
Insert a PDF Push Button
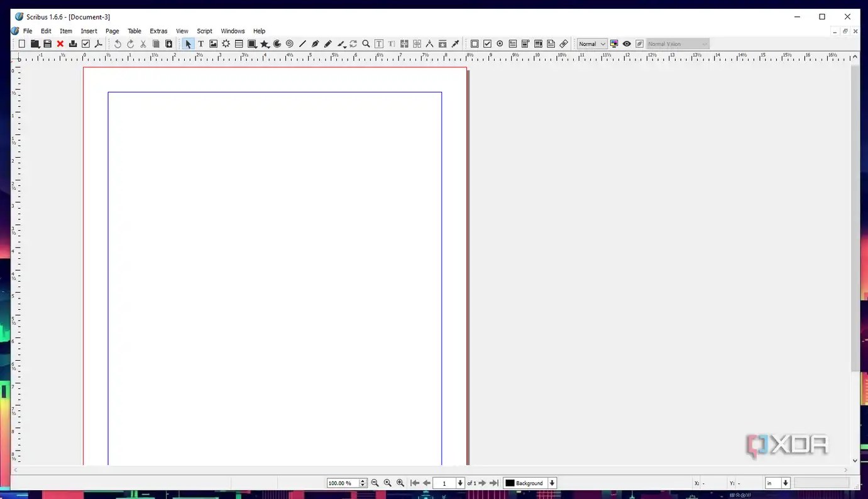coord(475,44)
